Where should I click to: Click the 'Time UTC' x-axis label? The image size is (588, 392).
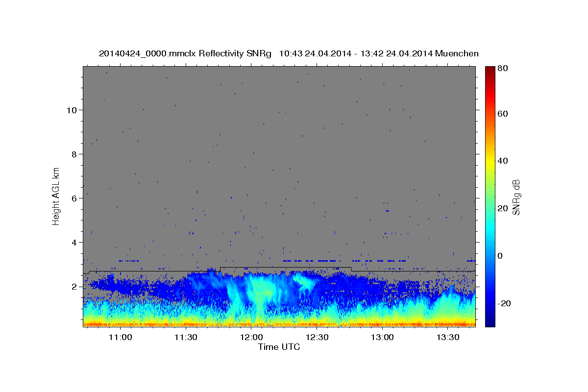click(x=279, y=347)
